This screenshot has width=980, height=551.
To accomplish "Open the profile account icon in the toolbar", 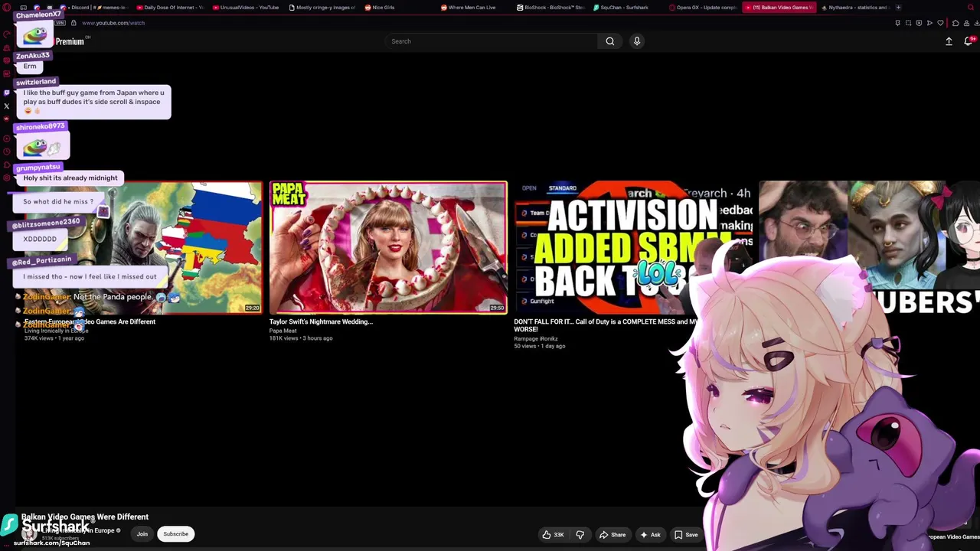I will pyautogui.click(x=965, y=23).
